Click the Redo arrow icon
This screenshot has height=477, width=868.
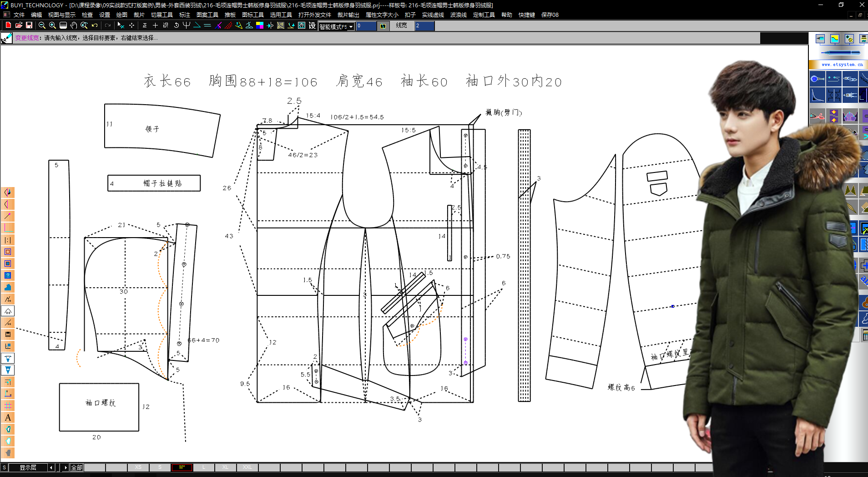(108, 25)
